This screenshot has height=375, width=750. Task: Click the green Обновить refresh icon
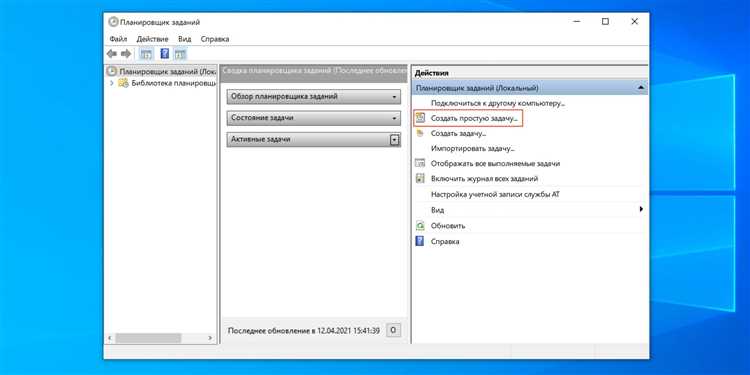[x=420, y=225]
